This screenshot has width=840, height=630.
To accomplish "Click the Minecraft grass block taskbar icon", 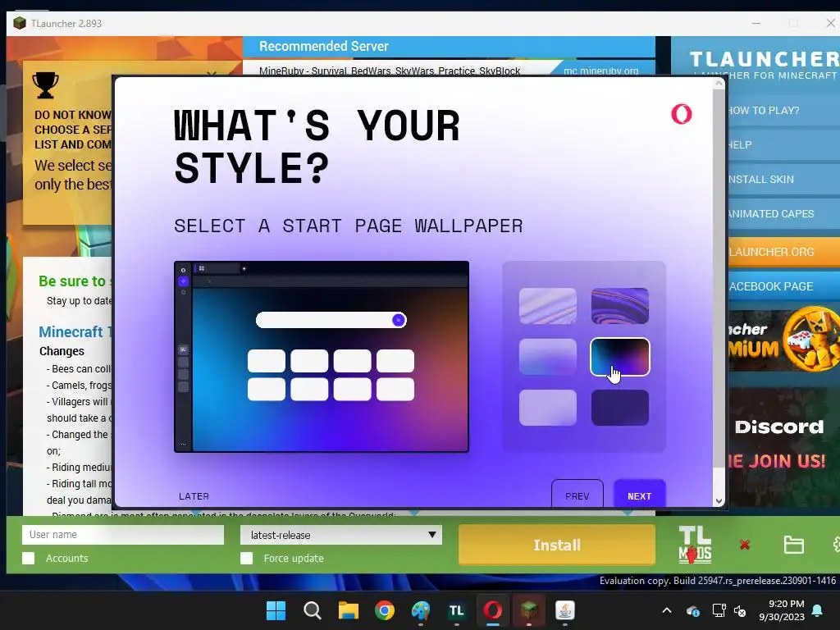I will (x=529, y=610).
